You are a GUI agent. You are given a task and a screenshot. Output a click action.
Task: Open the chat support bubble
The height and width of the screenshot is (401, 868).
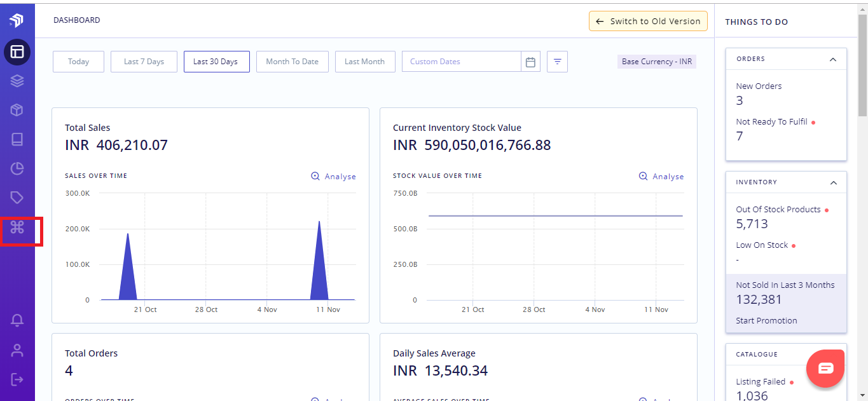(825, 368)
